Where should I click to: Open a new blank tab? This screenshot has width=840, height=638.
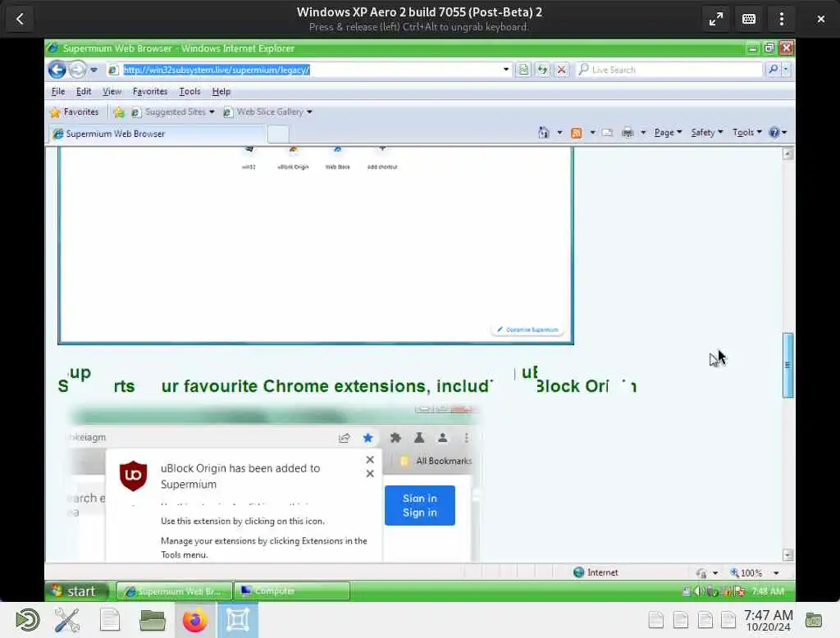278,134
